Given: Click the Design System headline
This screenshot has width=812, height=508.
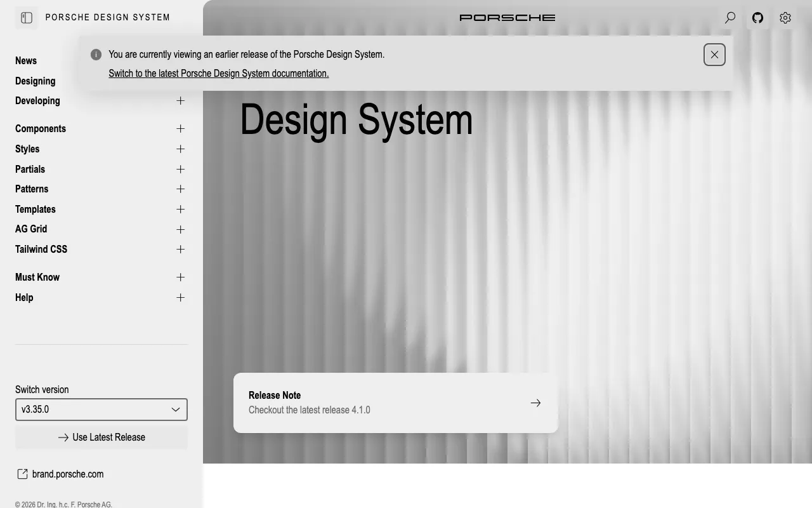Looking at the screenshot, I should point(357,119).
